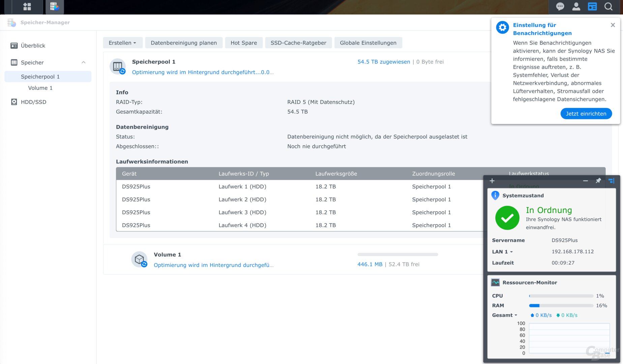Select the Speicher-Manager taskbar icon
The image size is (623, 364).
[x=54, y=7]
